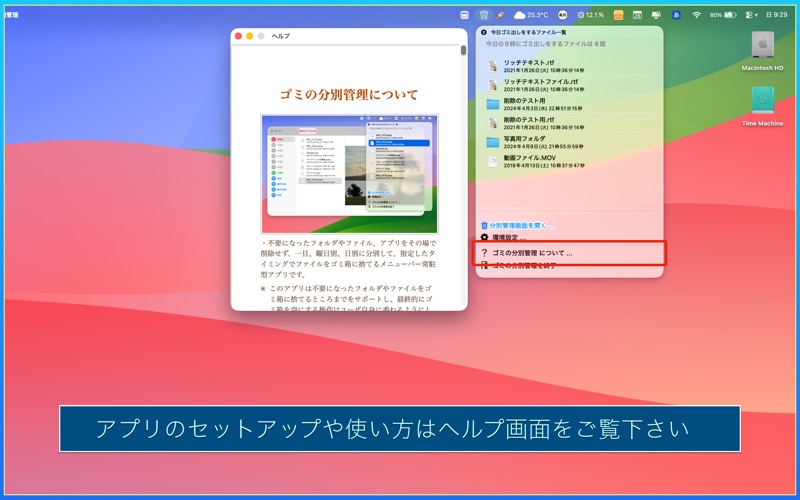The image size is (800, 500).
Task: Click the screenshot image in the help window
Action: coord(349,174)
